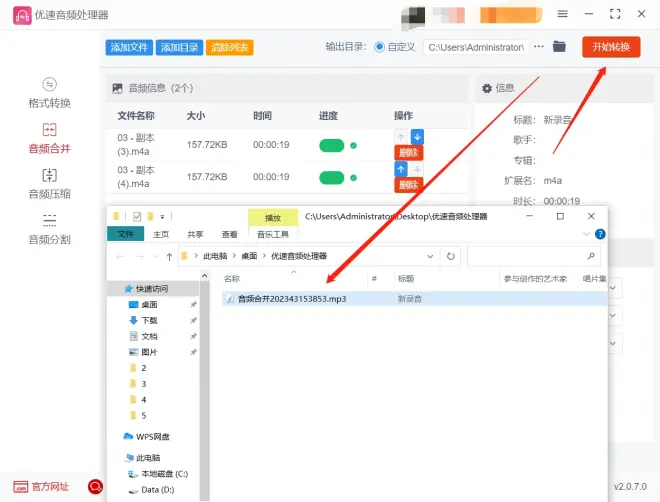Click the output directory folder icon
This screenshot has width=660, height=502.
[x=559, y=47]
